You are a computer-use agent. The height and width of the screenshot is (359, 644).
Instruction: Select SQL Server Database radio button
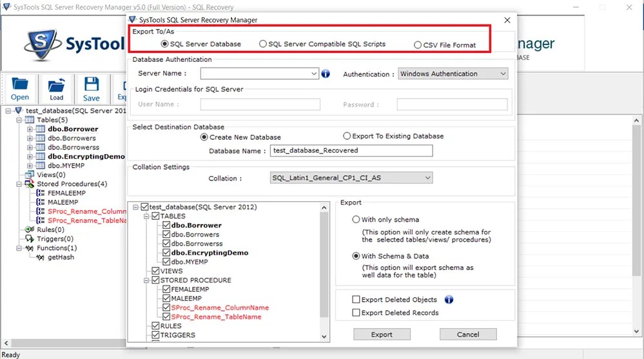(x=164, y=44)
